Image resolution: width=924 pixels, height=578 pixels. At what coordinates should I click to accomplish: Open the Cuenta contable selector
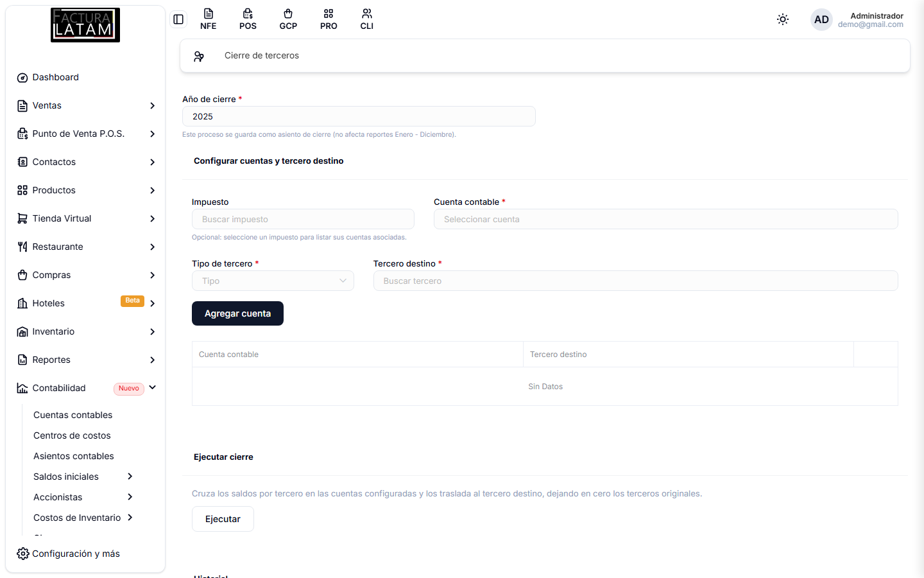coord(665,219)
